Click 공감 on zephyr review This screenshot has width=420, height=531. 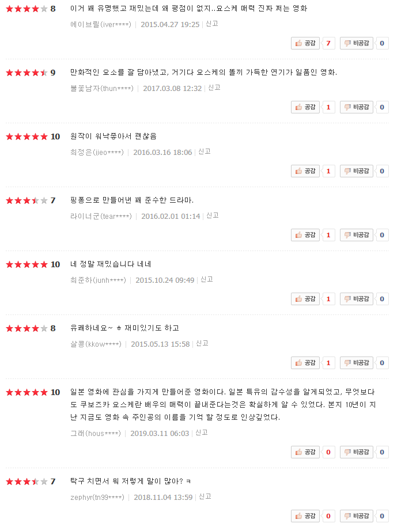pos(305,516)
